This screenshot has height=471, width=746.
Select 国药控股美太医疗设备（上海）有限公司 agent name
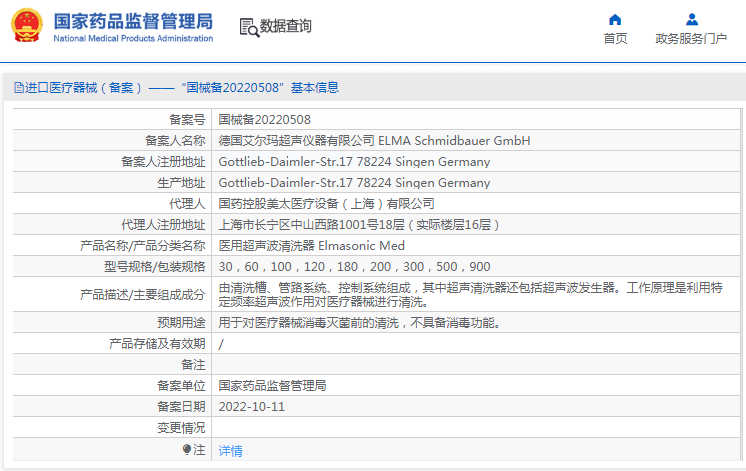326,204
